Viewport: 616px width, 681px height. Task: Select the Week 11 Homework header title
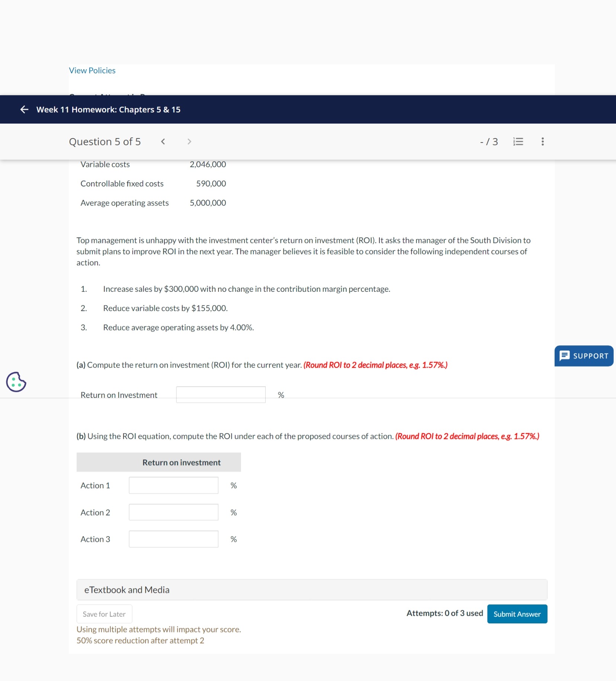click(x=108, y=109)
